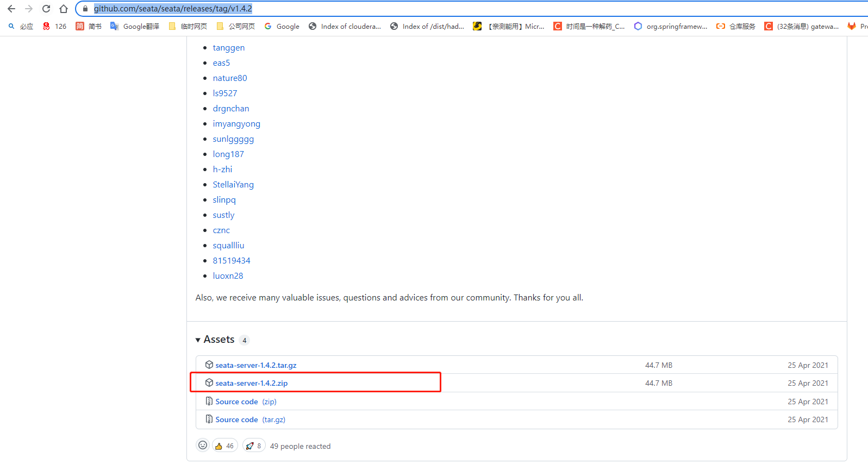Focus the address bar URL
Image resolution: width=868 pixels, height=470 pixels.
pyautogui.click(x=173, y=9)
